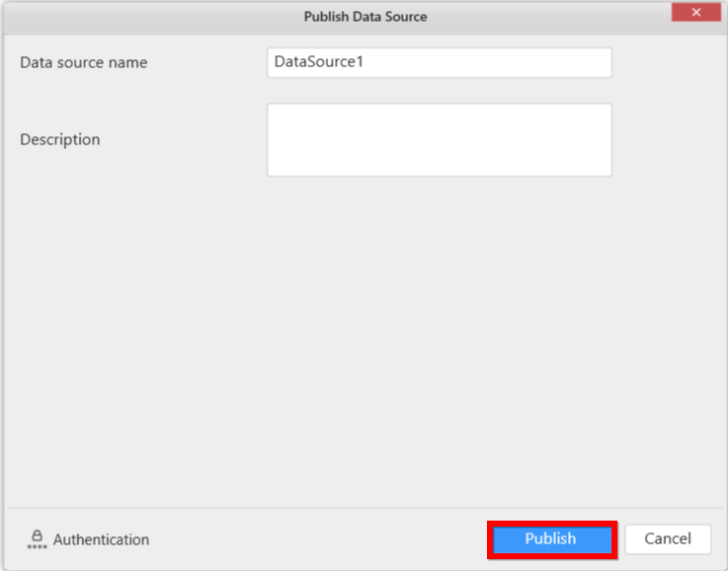Click inside the Description text box

tap(439, 139)
